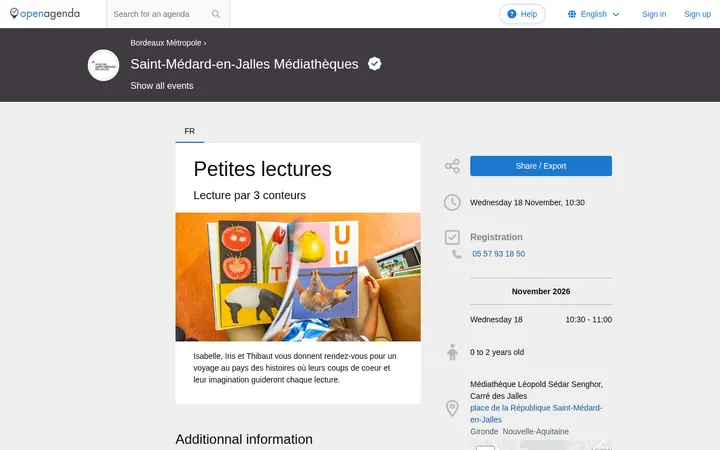Click the Petites lectures heading
720x450 pixels.
[x=263, y=169]
